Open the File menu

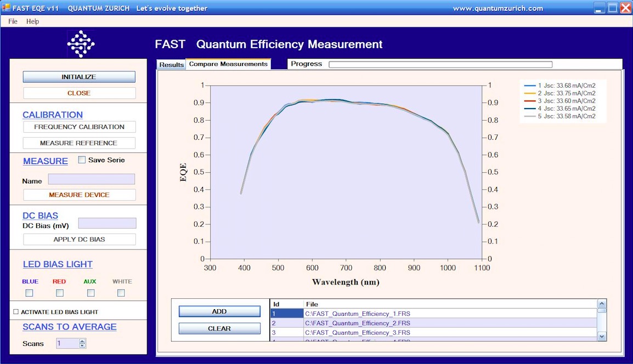13,21
